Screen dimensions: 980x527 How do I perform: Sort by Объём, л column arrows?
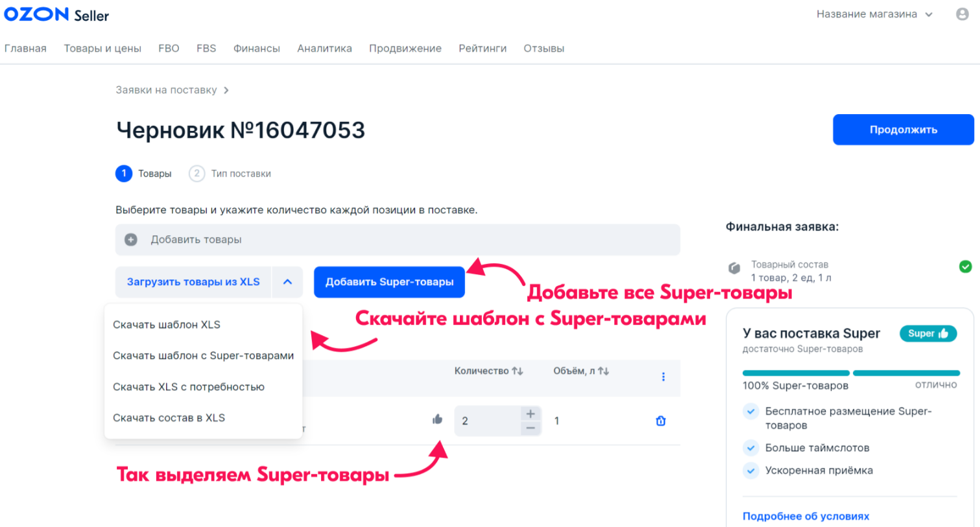pyautogui.click(x=603, y=371)
